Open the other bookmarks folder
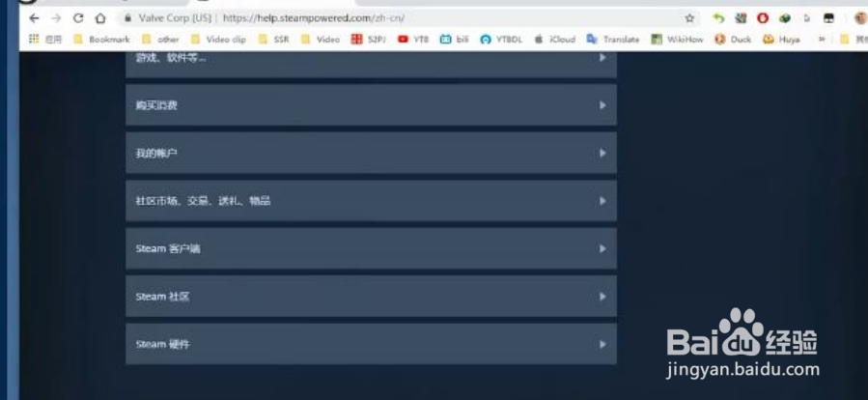 [160, 40]
